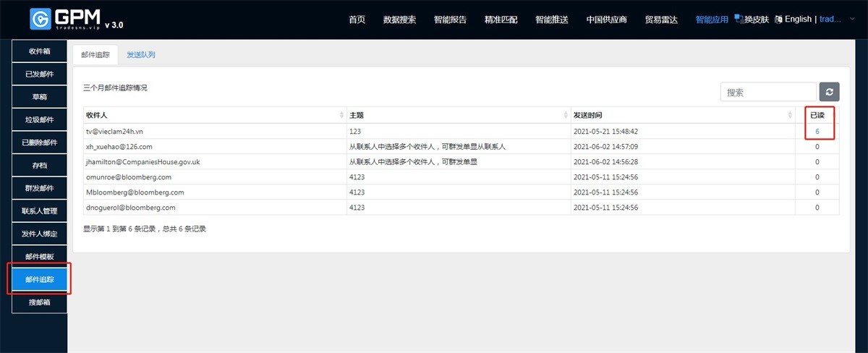Click read count 0 in Mbloomberg row

[x=817, y=192]
